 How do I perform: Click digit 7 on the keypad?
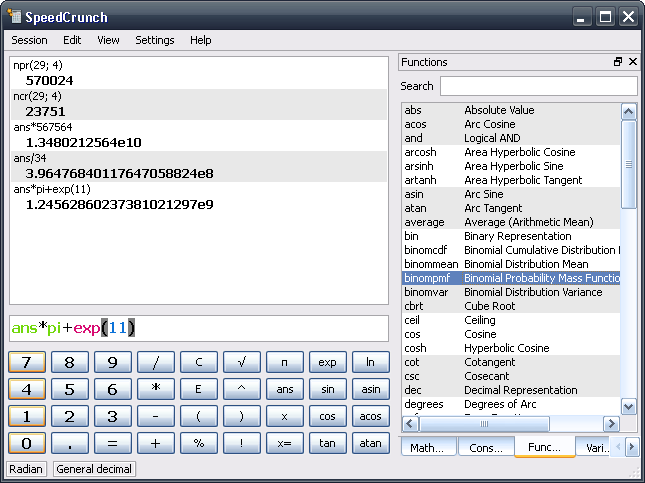coord(27,362)
